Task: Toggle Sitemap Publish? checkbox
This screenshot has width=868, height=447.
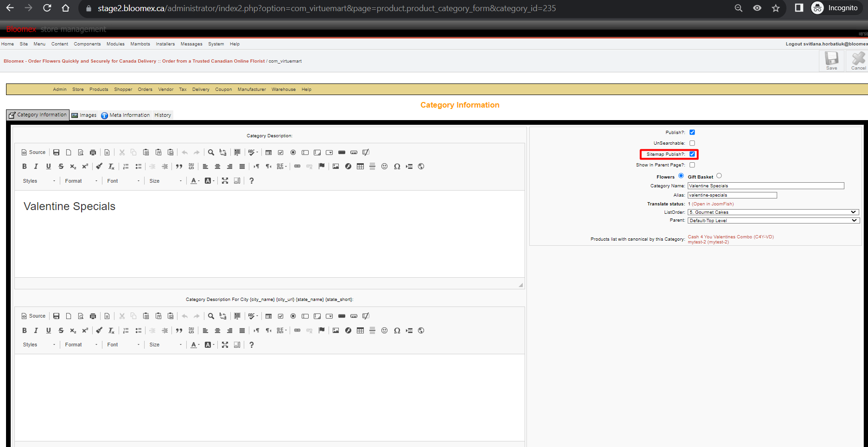Action: pyautogui.click(x=692, y=154)
